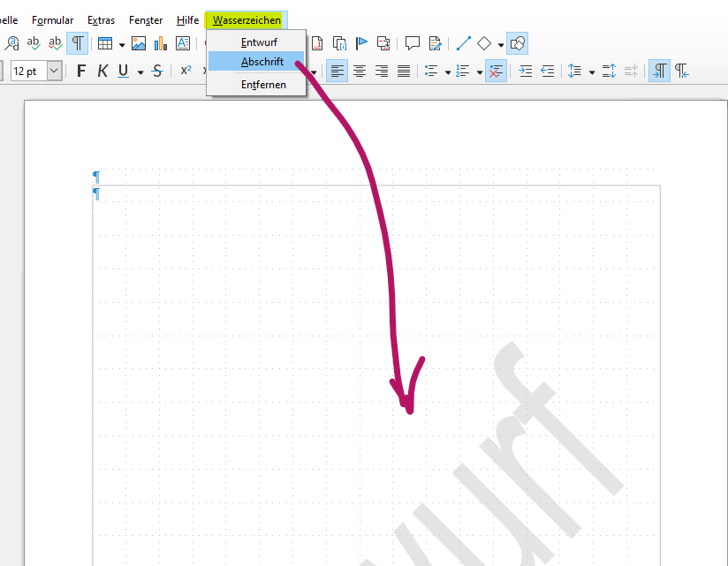Open the font size dropdown arrow
Screen dimensions: 728x566
click(x=54, y=71)
